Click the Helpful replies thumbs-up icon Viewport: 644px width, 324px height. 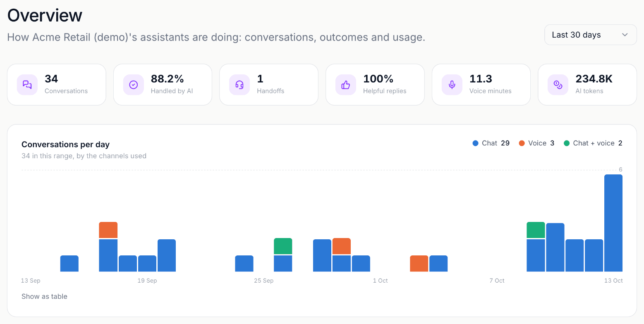[346, 85]
